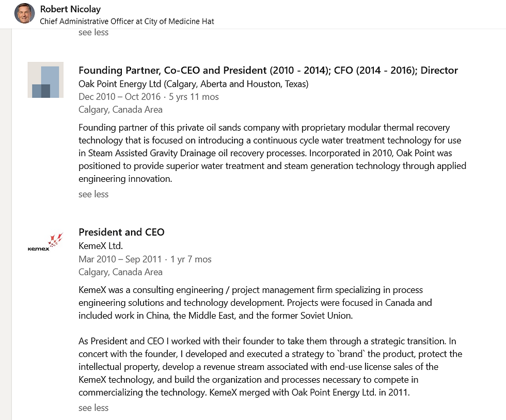Viewport: 506px width, 420px height.
Task: Open the Founding Partner, Co-CEO and President title
Action: coord(268,70)
